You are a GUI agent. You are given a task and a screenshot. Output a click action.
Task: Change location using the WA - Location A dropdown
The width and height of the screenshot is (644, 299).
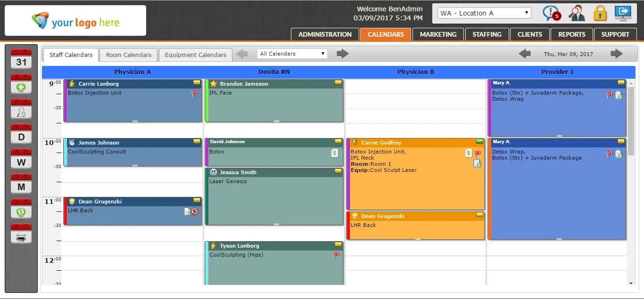(x=483, y=13)
